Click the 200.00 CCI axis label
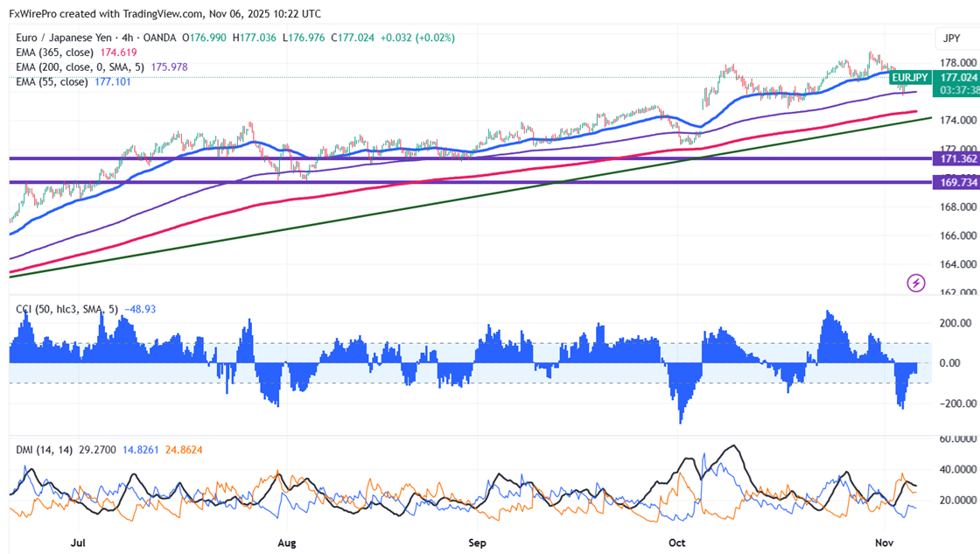Screen dimensions: 980x554 (x=956, y=323)
